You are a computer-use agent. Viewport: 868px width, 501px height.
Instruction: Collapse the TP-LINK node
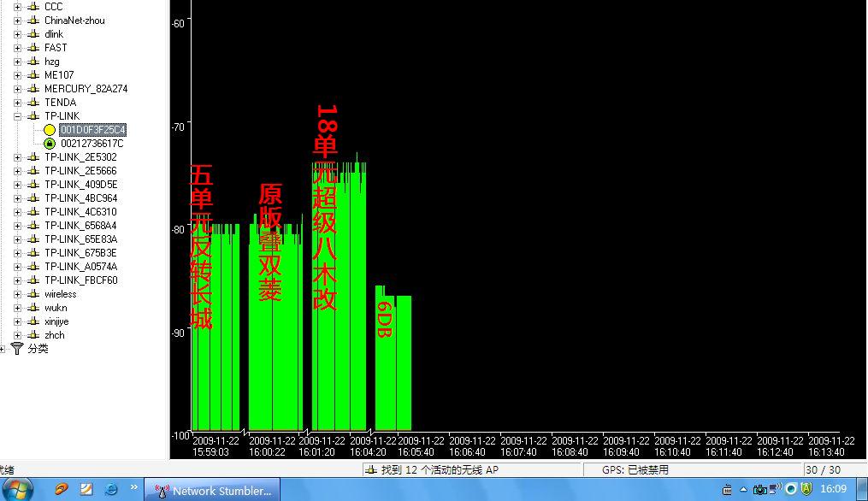click(18, 116)
